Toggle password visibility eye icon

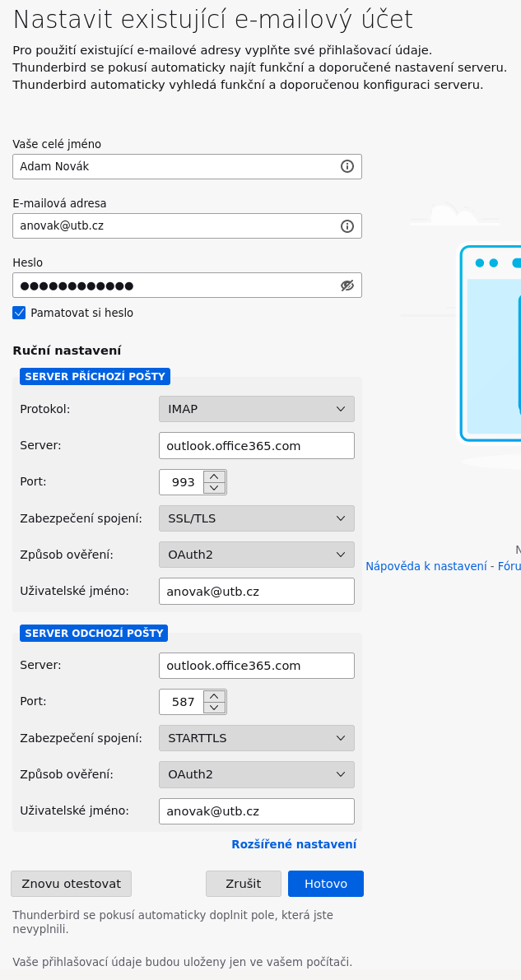pyautogui.click(x=347, y=286)
